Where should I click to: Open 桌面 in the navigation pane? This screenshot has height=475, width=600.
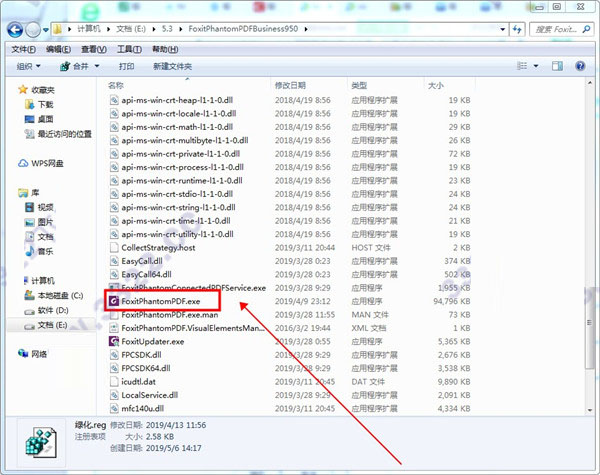pos(39,119)
